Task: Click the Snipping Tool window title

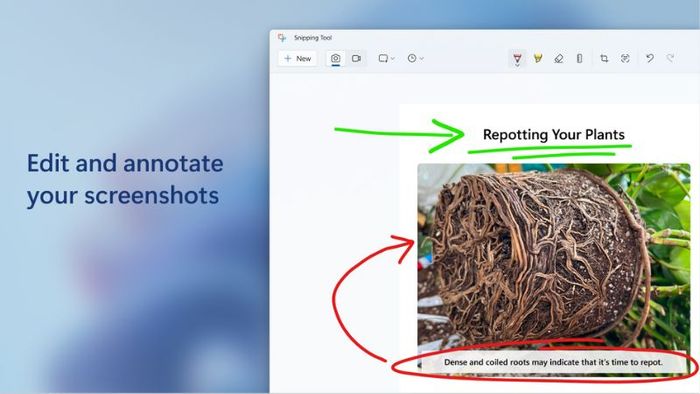Action: (x=313, y=38)
